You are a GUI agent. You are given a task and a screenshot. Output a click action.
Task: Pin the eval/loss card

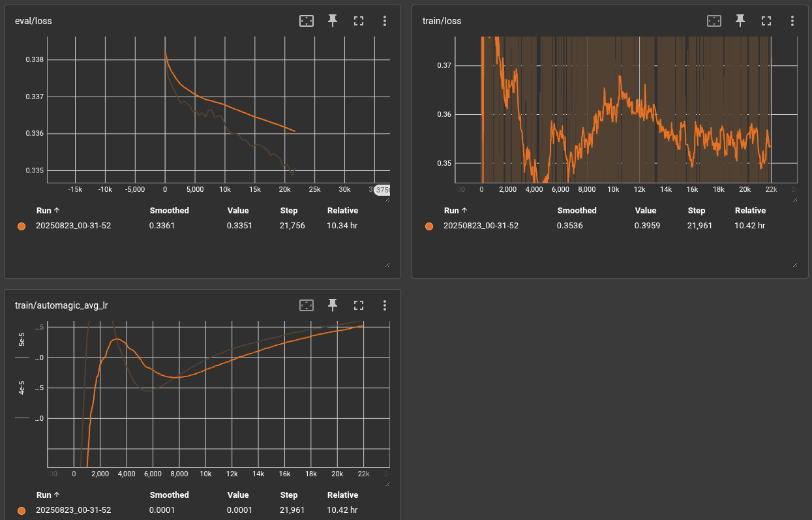point(333,21)
